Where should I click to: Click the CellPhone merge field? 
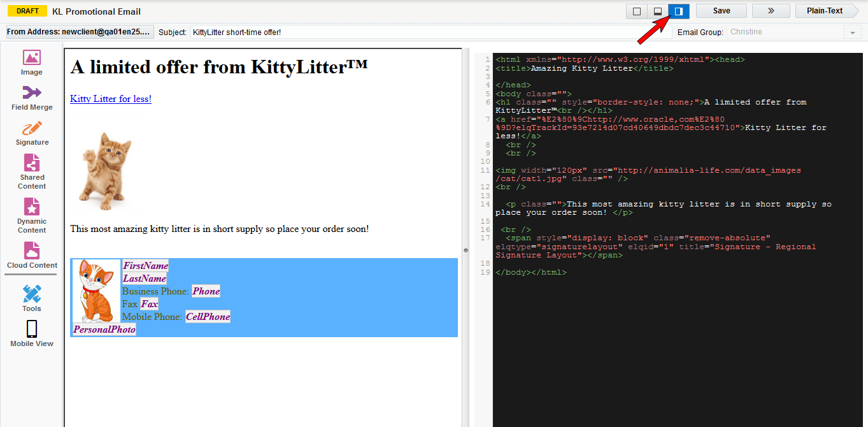[x=208, y=317]
